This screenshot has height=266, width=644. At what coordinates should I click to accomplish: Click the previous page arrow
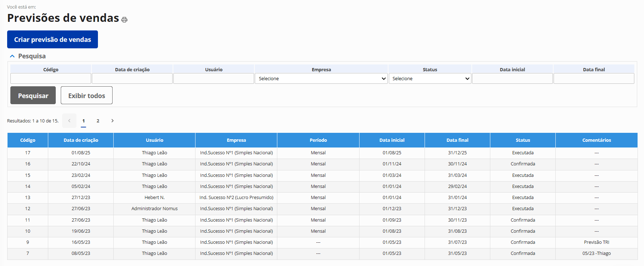[69, 121]
